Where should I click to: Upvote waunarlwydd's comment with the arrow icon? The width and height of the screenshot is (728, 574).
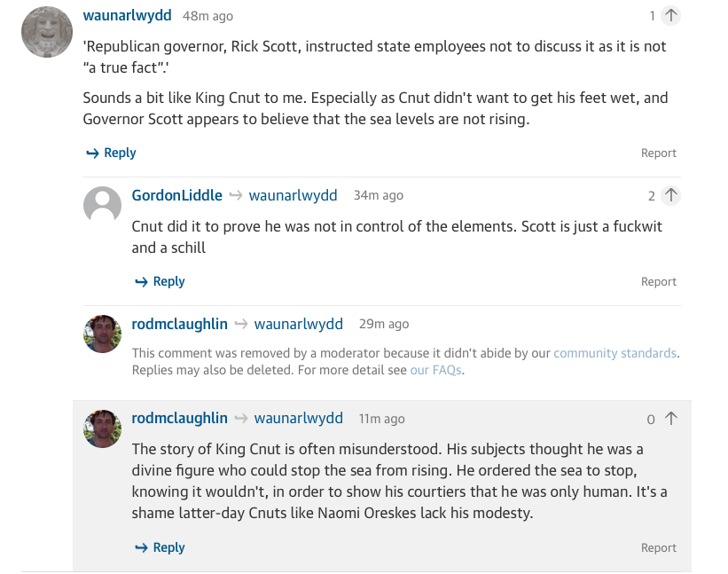(x=670, y=16)
